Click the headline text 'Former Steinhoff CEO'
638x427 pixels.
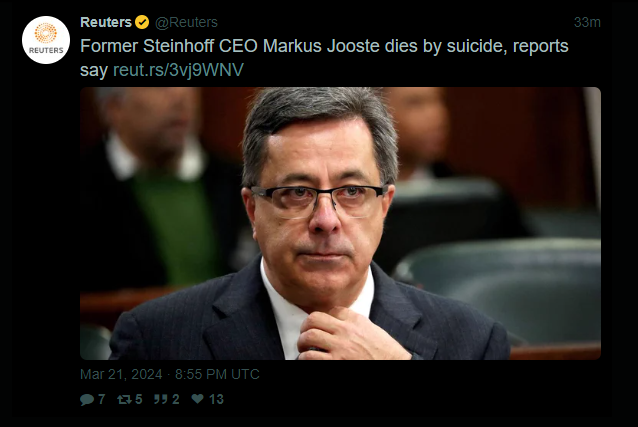coord(169,46)
